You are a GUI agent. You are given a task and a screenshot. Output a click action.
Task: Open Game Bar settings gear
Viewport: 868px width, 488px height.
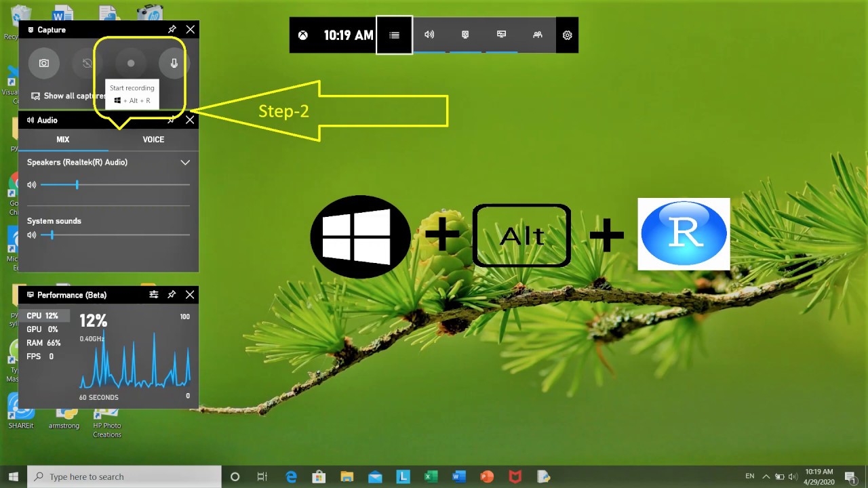point(568,35)
